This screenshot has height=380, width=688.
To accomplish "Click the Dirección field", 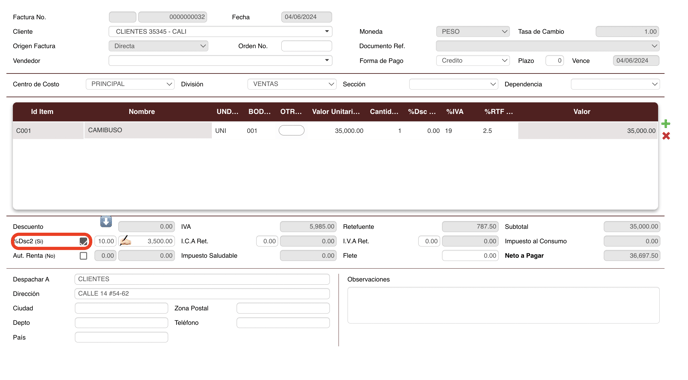I will [x=202, y=294].
